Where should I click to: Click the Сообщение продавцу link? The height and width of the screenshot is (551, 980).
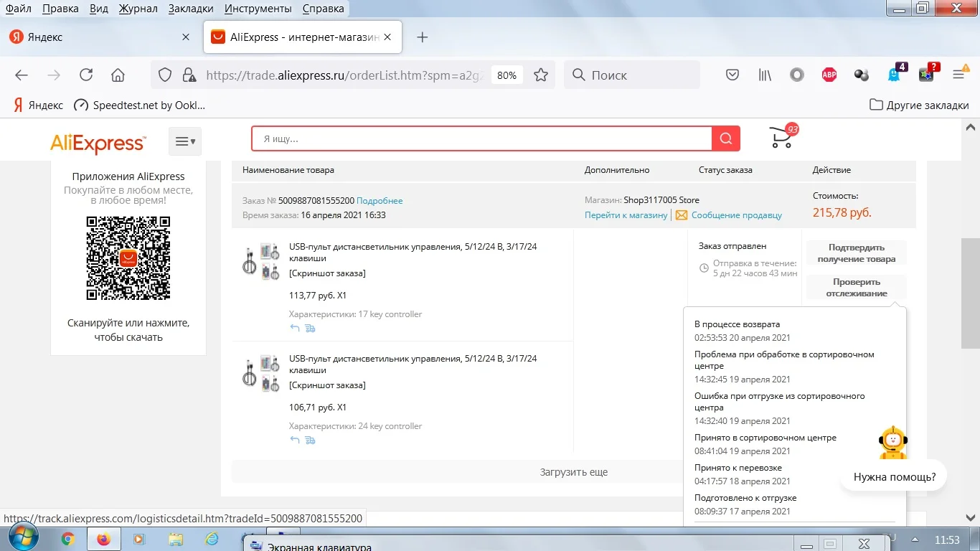(x=737, y=215)
